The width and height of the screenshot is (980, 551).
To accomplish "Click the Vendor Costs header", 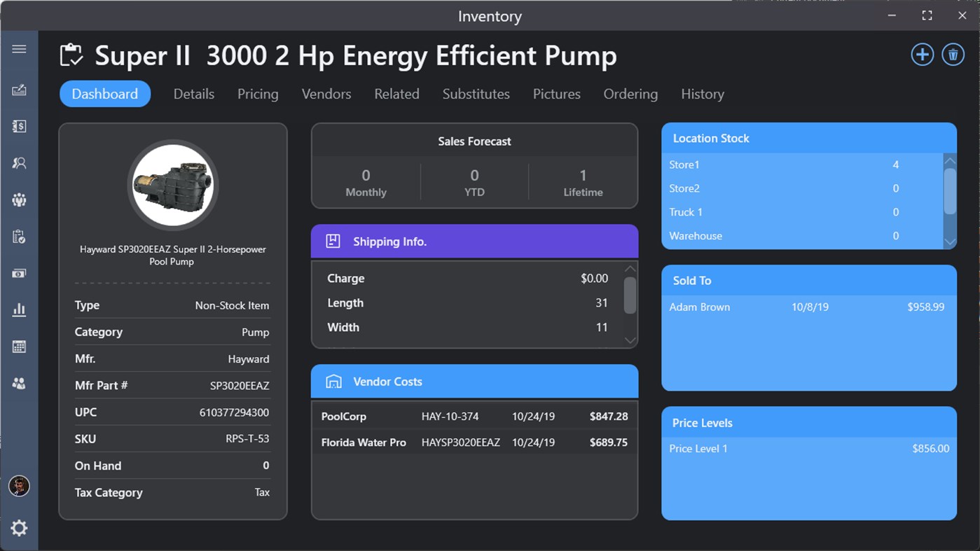I will point(474,382).
